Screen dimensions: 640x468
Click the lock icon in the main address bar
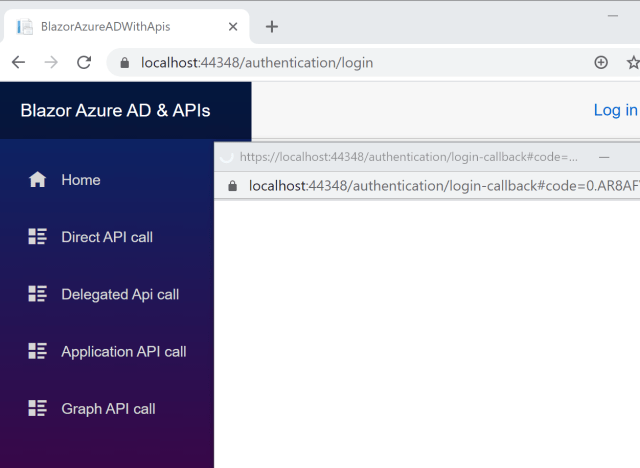(x=125, y=62)
